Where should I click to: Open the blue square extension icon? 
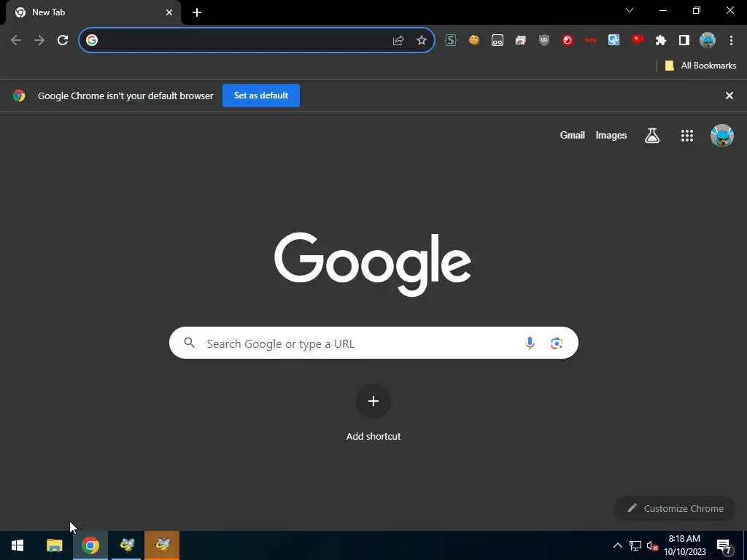(x=614, y=41)
